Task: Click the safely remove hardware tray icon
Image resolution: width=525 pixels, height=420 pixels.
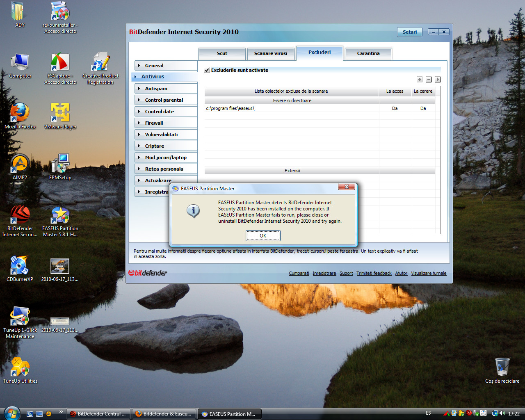Action: tap(476, 413)
